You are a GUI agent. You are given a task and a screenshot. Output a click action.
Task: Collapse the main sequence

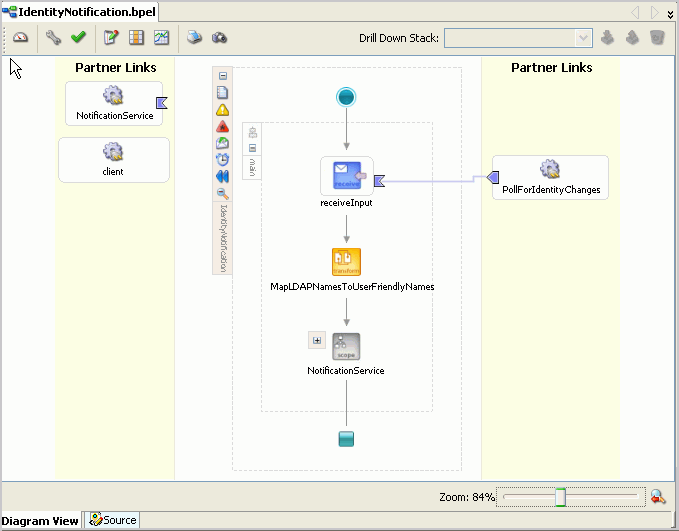click(253, 148)
